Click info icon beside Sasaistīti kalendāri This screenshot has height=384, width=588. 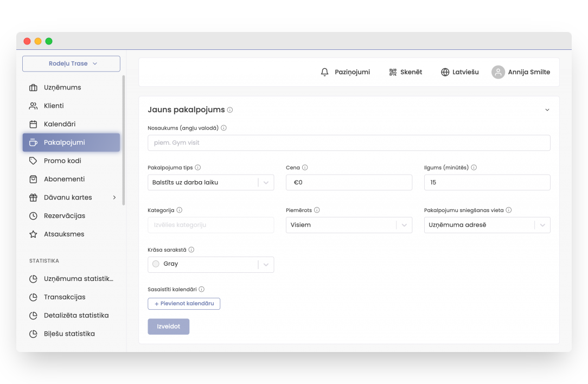tap(202, 290)
